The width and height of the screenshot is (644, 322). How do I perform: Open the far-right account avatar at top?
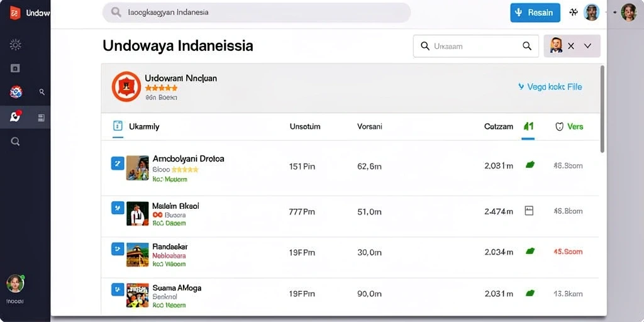tap(628, 13)
